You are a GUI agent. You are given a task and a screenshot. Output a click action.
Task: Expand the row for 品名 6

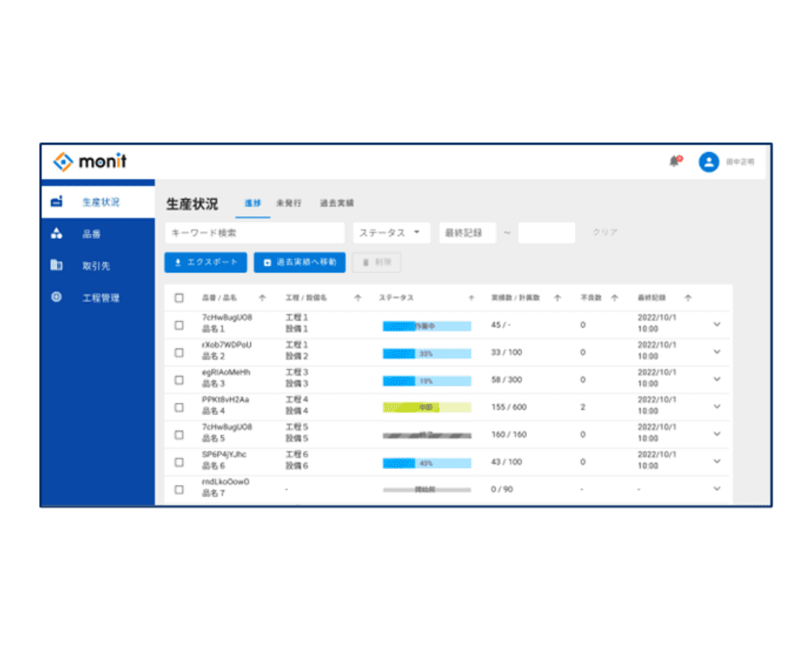pos(716,461)
